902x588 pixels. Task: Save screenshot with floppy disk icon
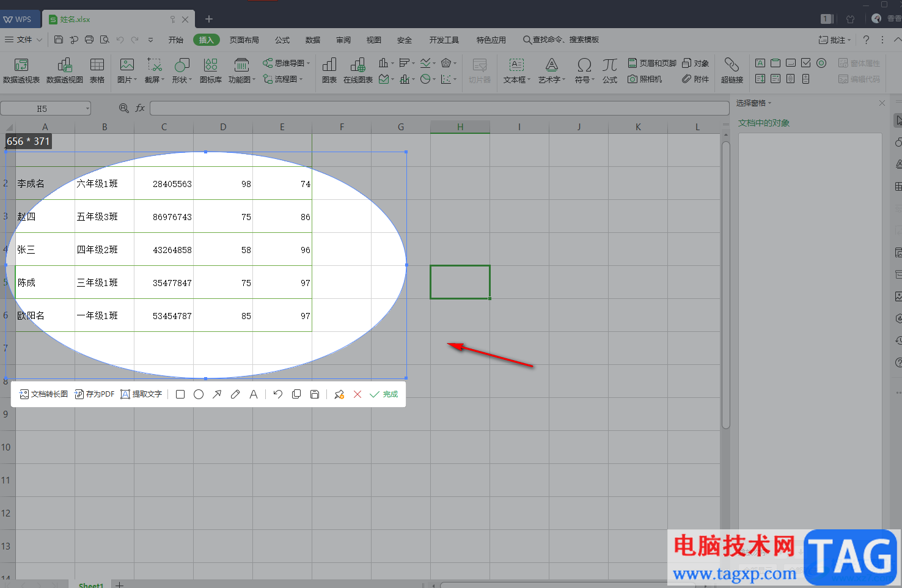click(x=315, y=394)
